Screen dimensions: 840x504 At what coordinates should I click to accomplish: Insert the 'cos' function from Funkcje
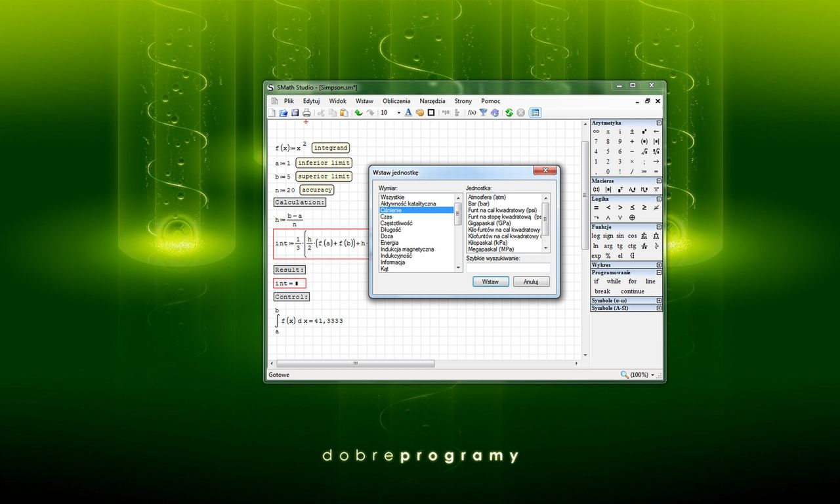(x=632, y=236)
